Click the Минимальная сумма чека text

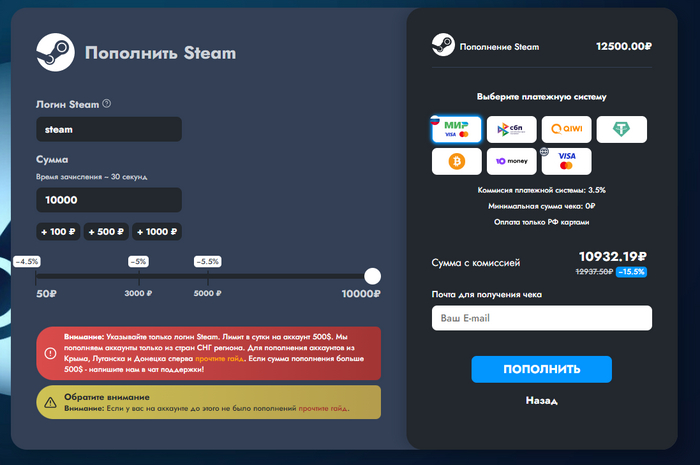tap(542, 206)
